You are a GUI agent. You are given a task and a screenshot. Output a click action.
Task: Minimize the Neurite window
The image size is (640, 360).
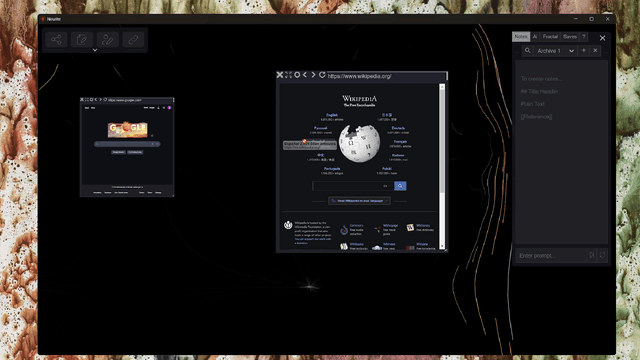(x=576, y=19)
